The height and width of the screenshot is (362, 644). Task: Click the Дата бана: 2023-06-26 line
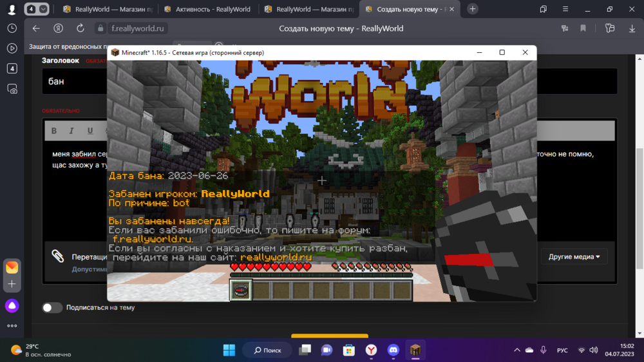point(168,176)
